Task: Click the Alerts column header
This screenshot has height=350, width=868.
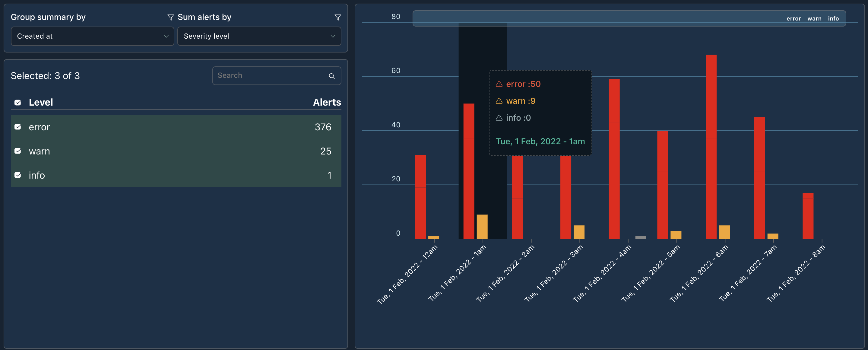Action: coord(327,102)
